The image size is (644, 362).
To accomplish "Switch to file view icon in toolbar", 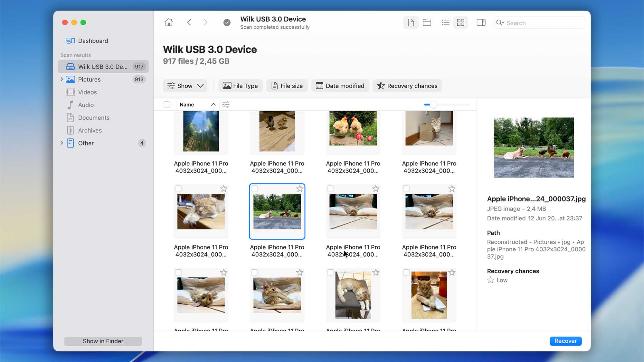I will coord(411,23).
